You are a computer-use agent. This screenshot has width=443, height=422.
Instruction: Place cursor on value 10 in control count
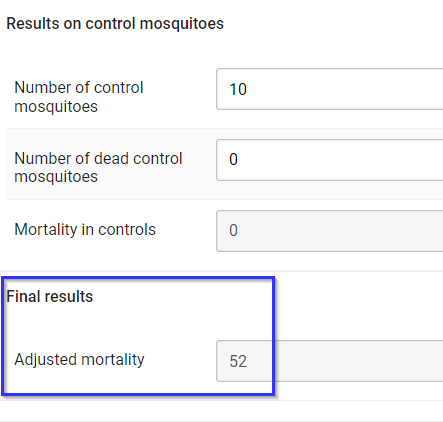pyautogui.click(x=238, y=89)
